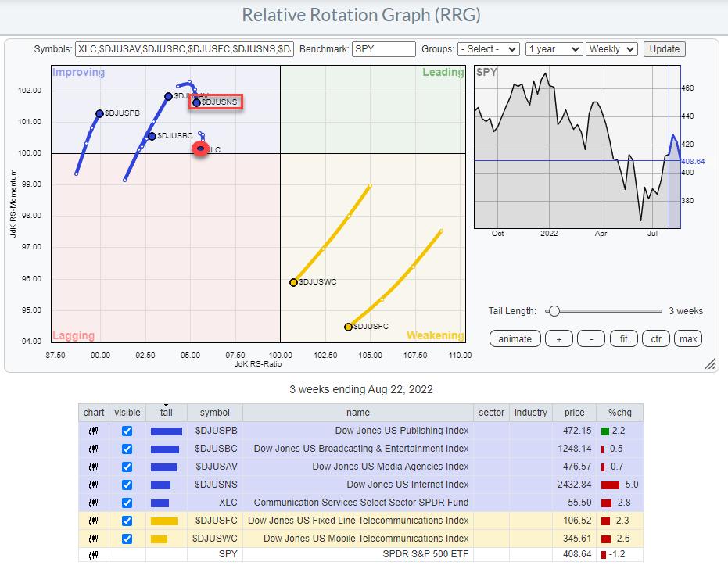The height and width of the screenshot is (569, 728).
Task: Open the chart icon for $DJUSNS row
Action: pyautogui.click(x=94, y=485)
